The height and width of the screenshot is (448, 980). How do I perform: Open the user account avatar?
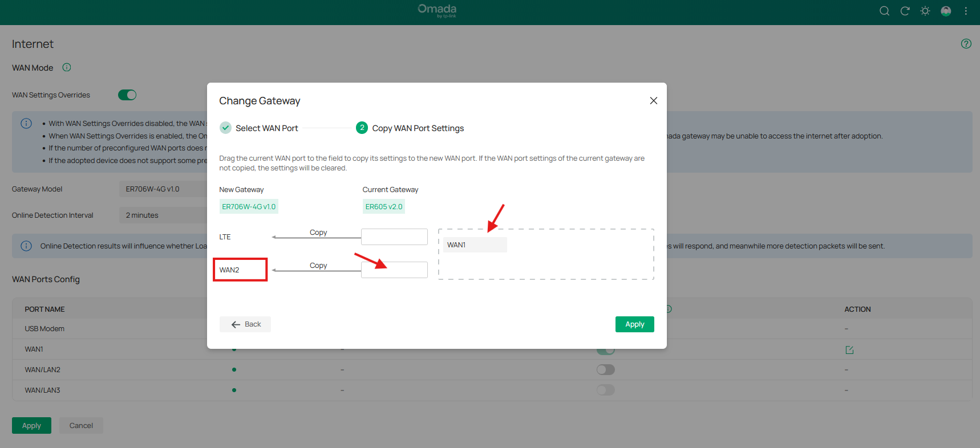(946, 11)
